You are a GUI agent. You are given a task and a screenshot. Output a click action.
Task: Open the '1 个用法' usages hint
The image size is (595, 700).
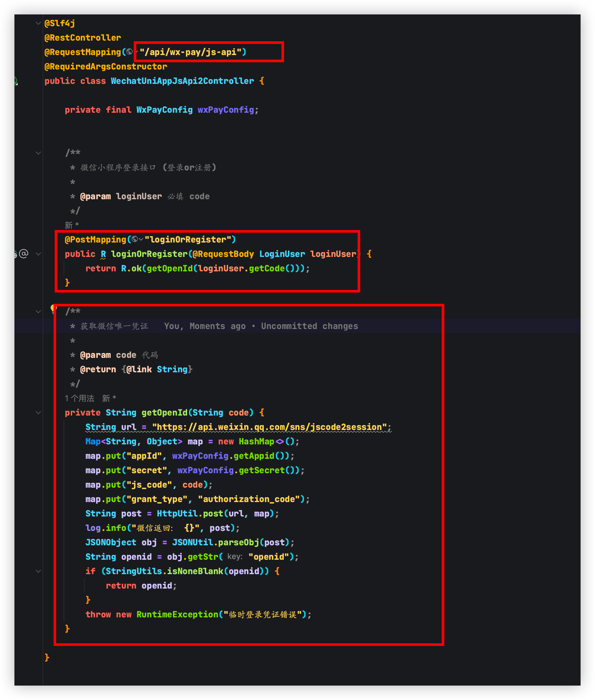click(x=79, y=398)
